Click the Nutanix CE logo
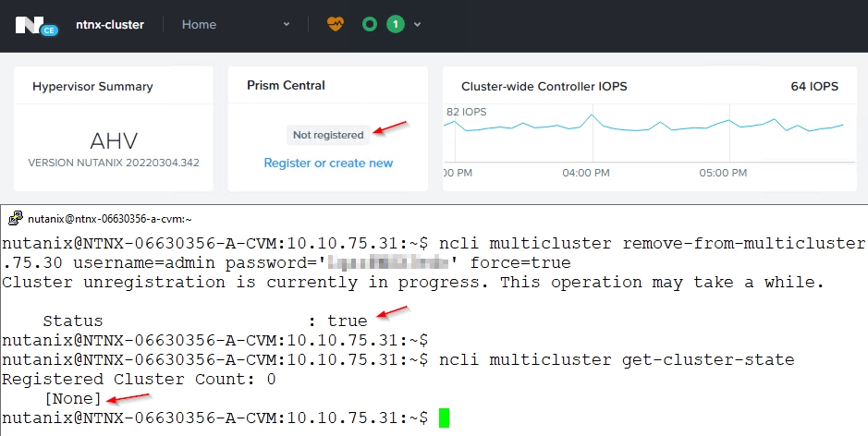This screenshot has height=436, width=868. point(36,25)
